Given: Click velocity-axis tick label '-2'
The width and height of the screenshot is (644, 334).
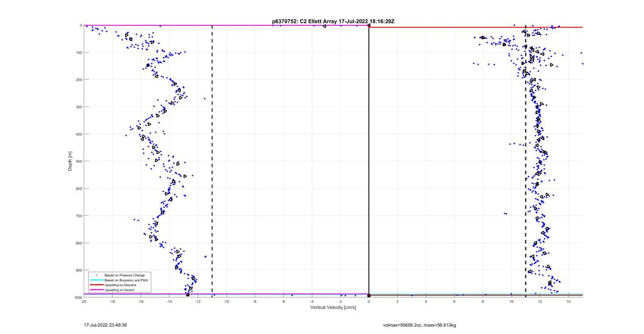Looking at the screenshot, I should pos(340,302).
